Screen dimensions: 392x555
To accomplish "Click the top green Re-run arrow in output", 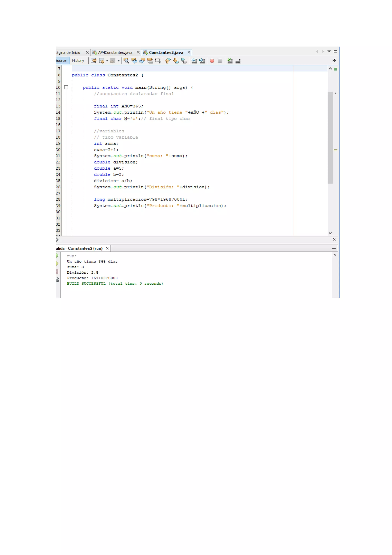I will [x=57, y=255].
